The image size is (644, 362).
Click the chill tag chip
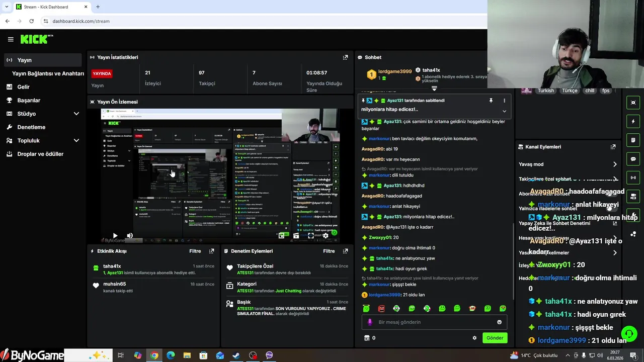click(590, 91)
